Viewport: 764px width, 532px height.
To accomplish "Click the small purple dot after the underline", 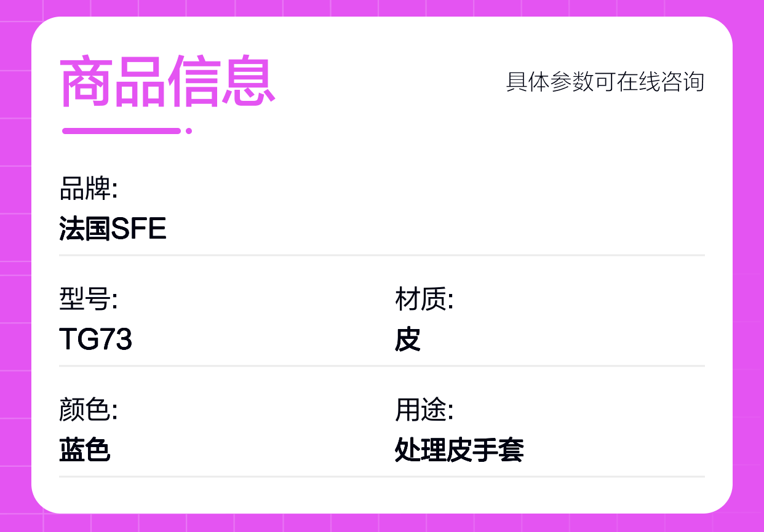I will [x=189, y=130].
